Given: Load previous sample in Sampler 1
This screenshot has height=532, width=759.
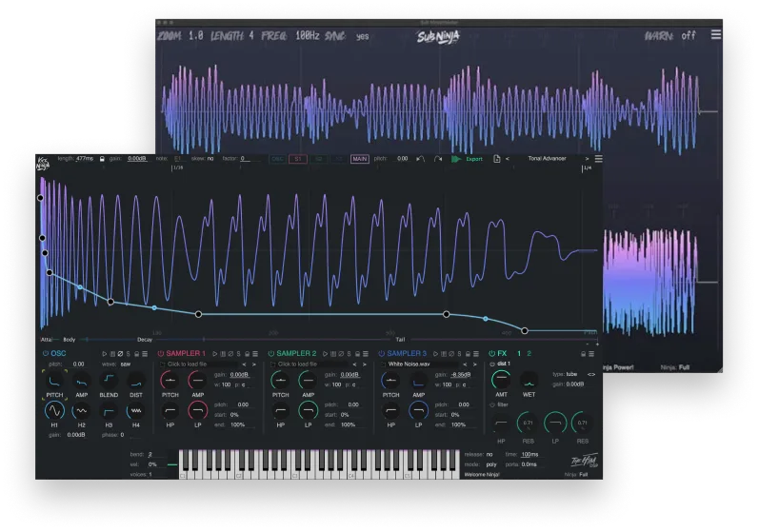Looking at the screenshot, I should (x=244, y=365).
